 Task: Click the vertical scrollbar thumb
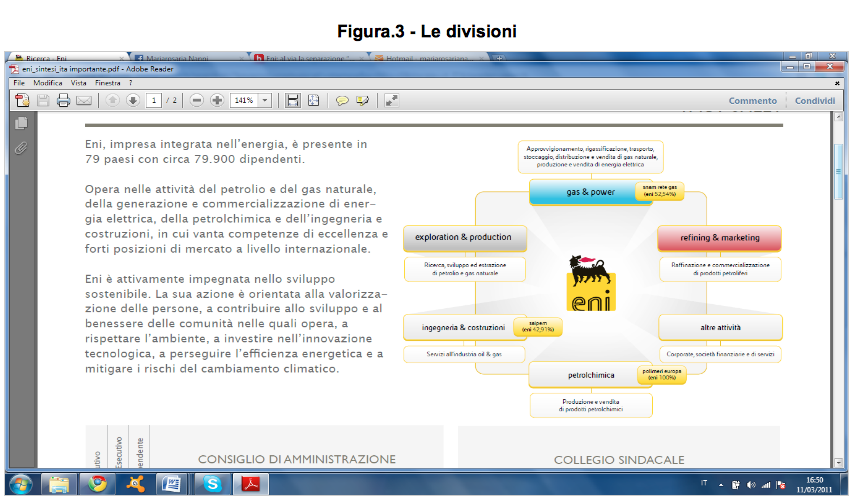(839, 171)
